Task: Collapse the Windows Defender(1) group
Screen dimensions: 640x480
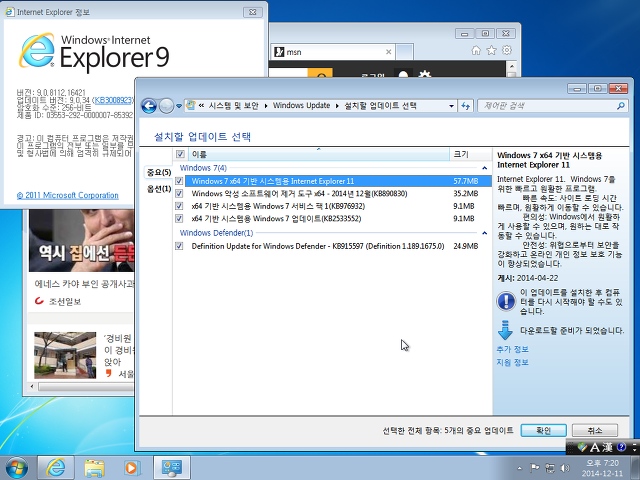Action: click(x=484, y=233)
